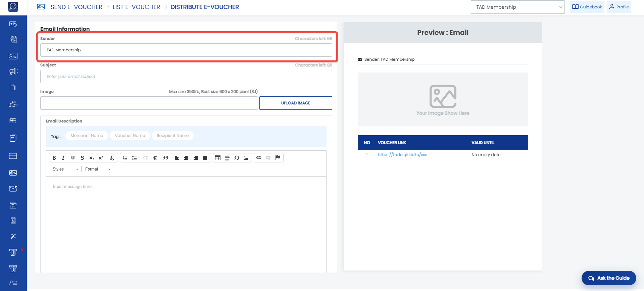Click the 'No expiry date' cell

(486, 155)
